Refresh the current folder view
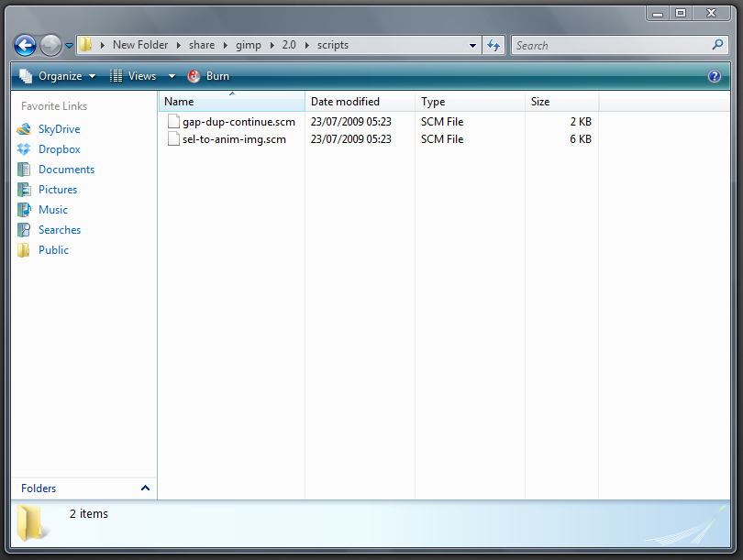The width and height of the screenshot is (743, 560). (493, 44)
